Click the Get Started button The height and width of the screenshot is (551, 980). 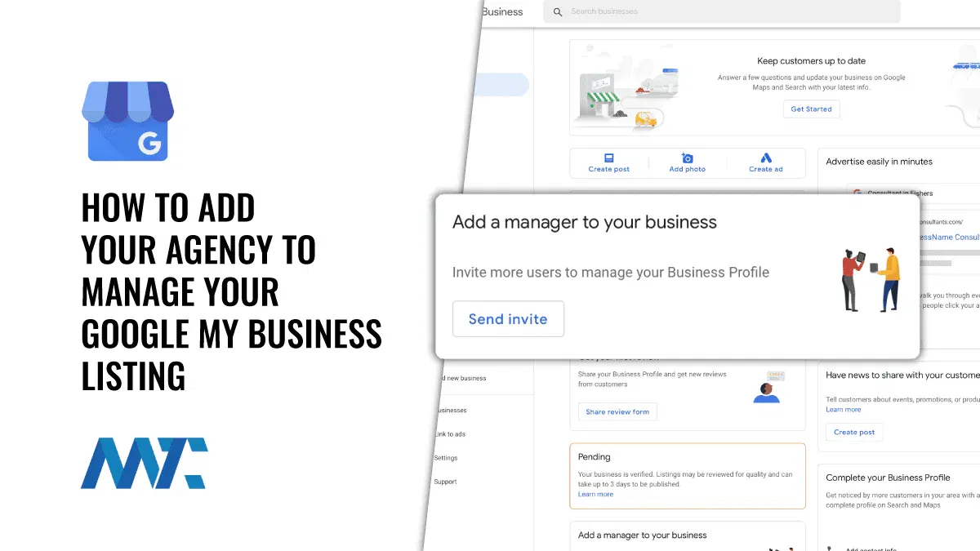(x=811, y=109)
